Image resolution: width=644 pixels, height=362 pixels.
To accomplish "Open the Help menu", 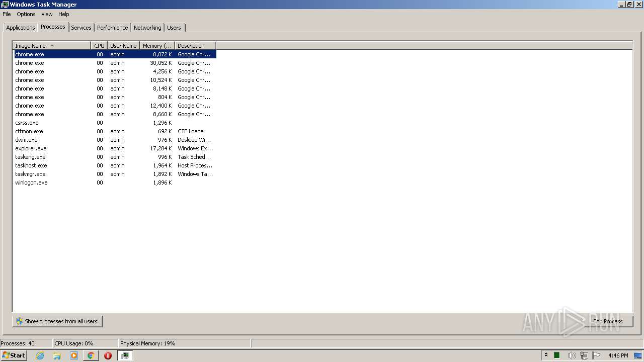I will coord(63,14).
